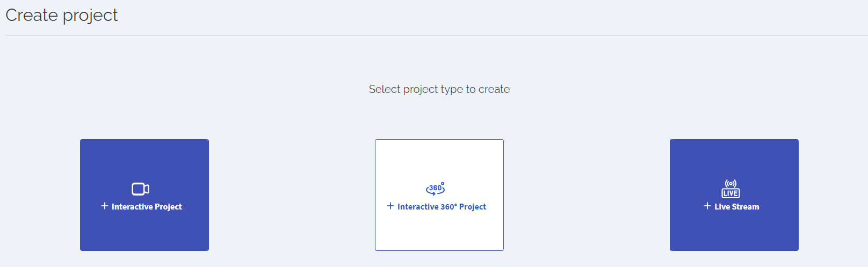
Task: Click the boxed LIVE badge graphic
Action: [x=730, y=193]
